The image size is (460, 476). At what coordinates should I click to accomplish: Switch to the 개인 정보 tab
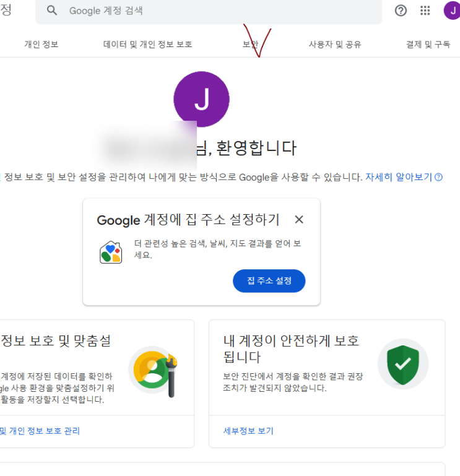coord(41,45)
